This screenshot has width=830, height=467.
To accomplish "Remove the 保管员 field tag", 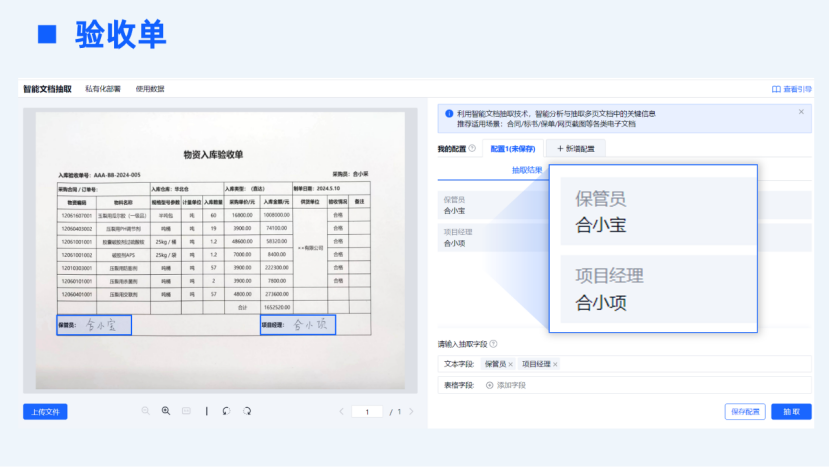I will (511, 364).
